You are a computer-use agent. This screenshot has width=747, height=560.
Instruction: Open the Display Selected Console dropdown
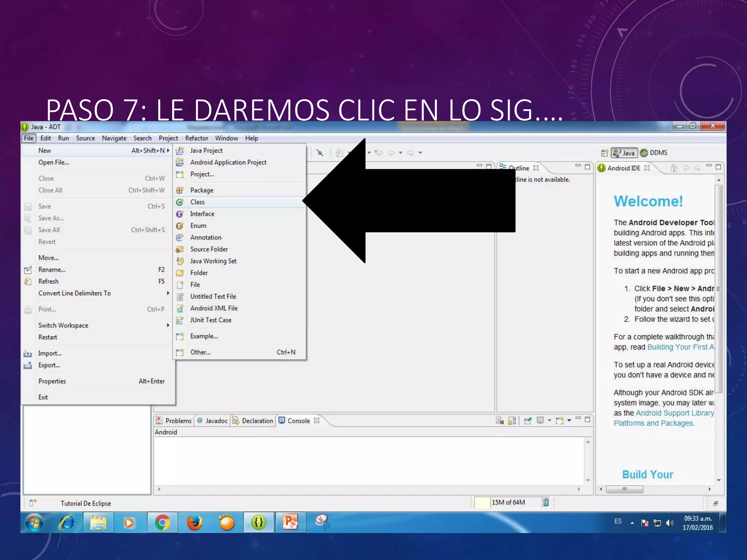[x=549, y=421]
